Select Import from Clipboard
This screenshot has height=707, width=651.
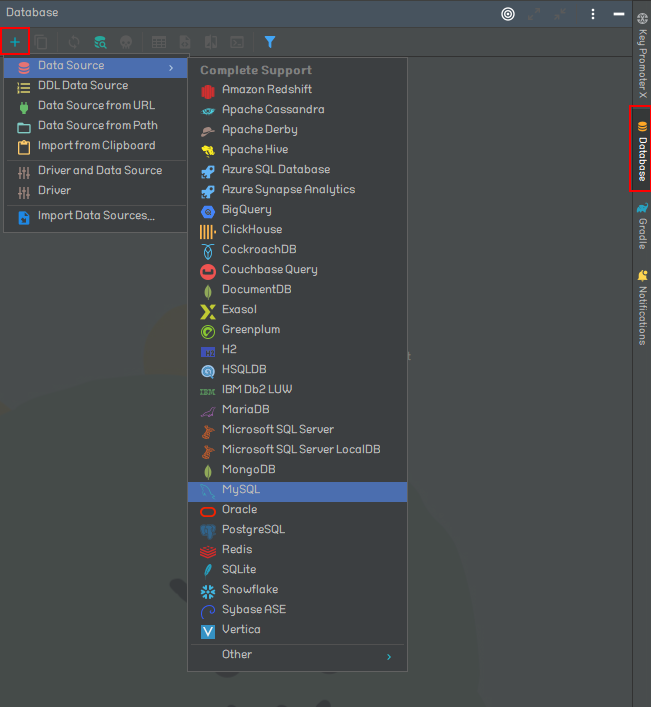[x=96, y=146]
